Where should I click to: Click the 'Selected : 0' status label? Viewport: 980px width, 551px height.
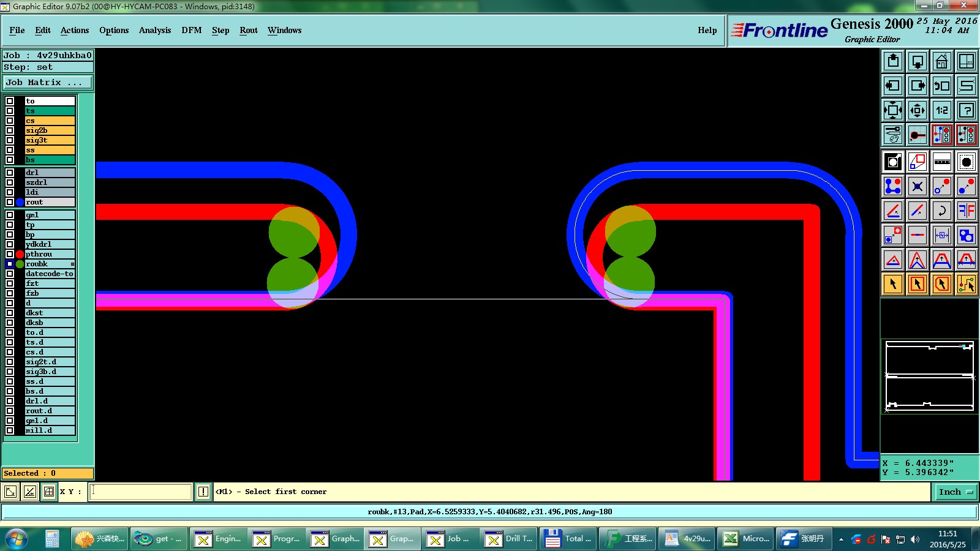click(48, 473)
